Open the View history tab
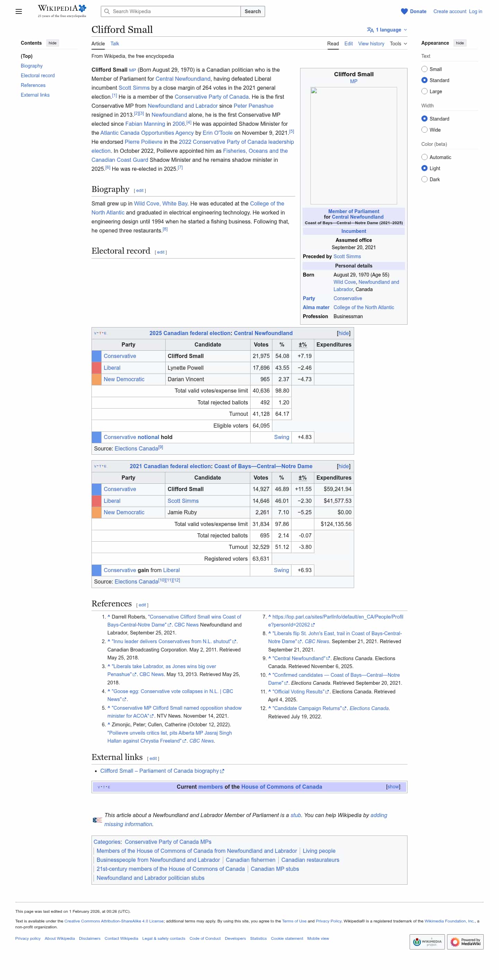The height and width of the screenshot is (980, 499). (x=371, y=44)
